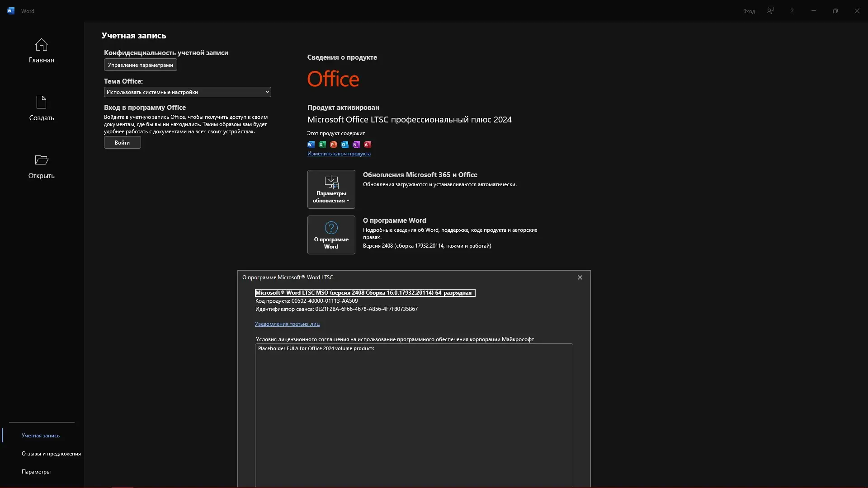Image resolution: width=868 pixels, height=488 pixels.
Task: Click the sign in (Войти) button
Action: point(122,143)
